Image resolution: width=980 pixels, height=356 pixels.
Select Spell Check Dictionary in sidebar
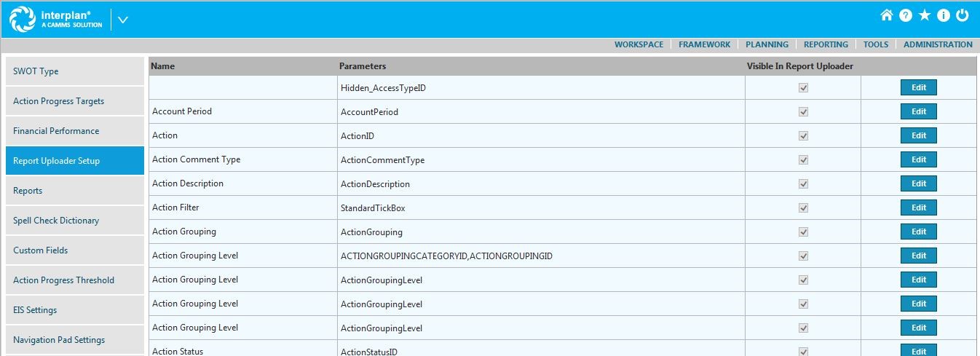[x=75, y=221]
